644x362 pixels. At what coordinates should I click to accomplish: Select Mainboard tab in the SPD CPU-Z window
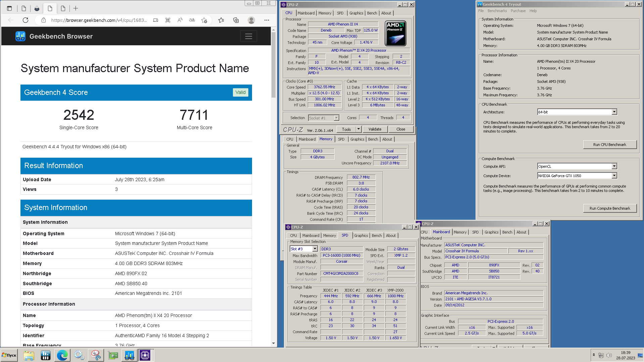point(311,236)
